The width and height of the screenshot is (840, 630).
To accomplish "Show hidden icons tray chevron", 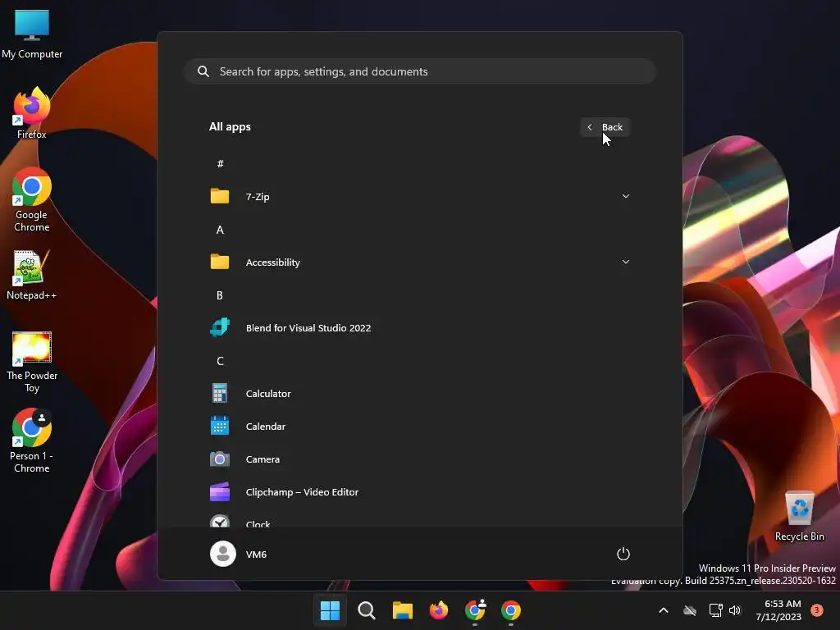I will click(663, 610).
